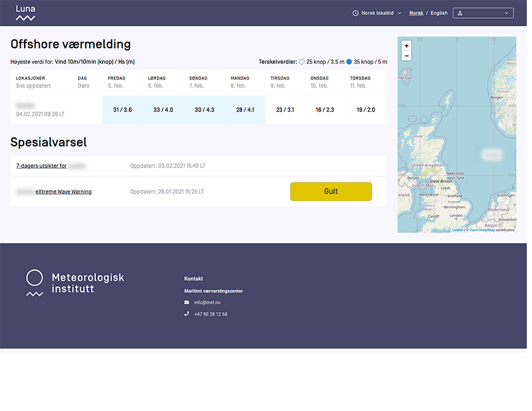Click the mfc@met.no email link
532x411 pixels.
coord(207,302)
